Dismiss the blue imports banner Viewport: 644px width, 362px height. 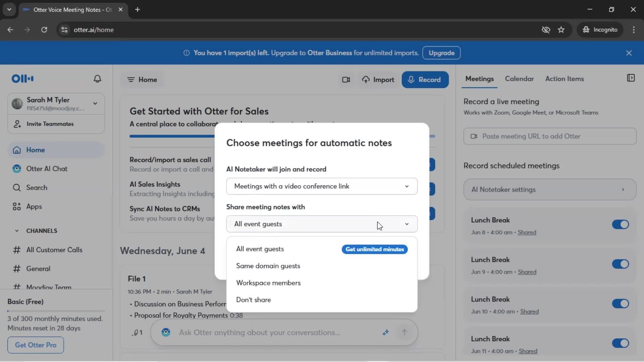tap(629, 53)
